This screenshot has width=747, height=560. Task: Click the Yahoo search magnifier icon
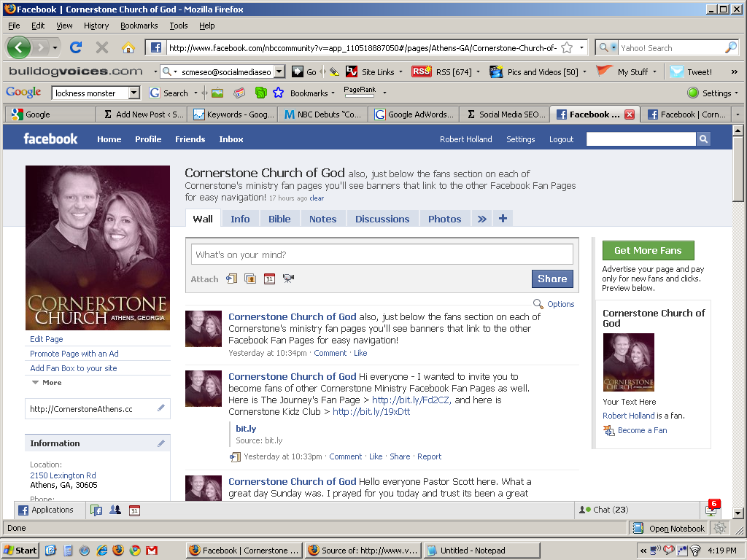[730, 47]
